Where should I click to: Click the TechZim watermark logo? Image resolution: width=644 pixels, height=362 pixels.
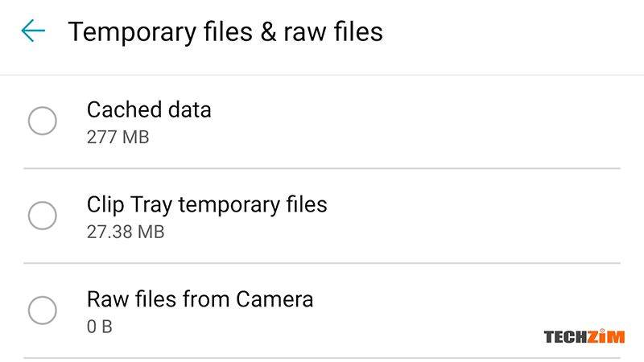(x=584, y=336)
